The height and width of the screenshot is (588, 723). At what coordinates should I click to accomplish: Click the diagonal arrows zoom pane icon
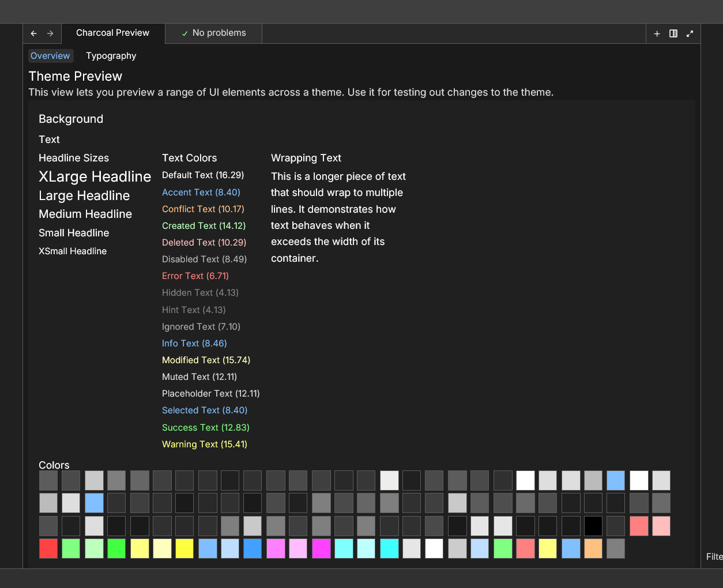coord(690,33)
